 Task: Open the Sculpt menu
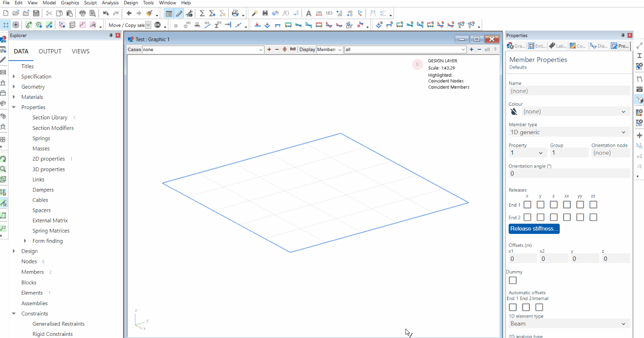click(x=90, y=3)
